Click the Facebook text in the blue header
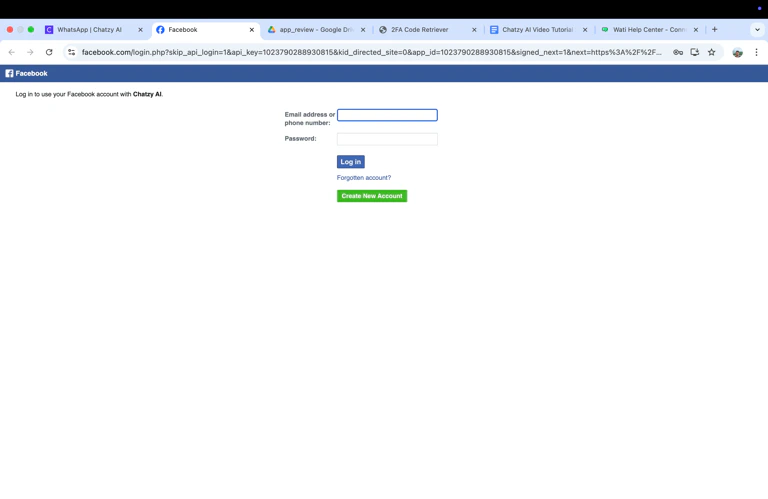768x499 pixels. [31, 73]
